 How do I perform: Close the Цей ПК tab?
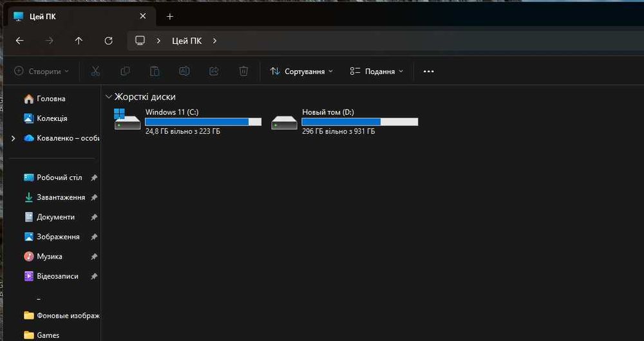142,16
